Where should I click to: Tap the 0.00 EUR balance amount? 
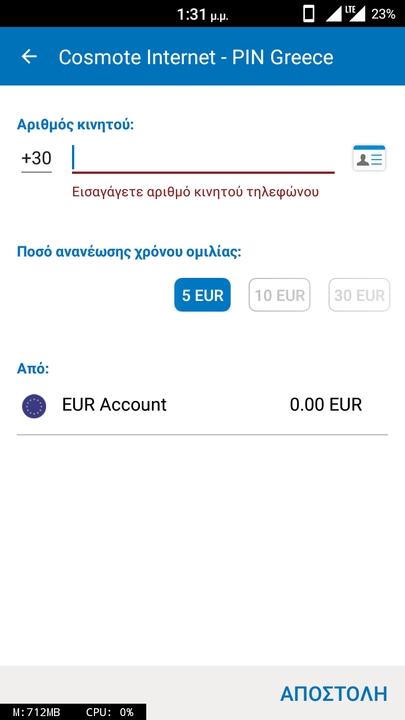point(326,405)
